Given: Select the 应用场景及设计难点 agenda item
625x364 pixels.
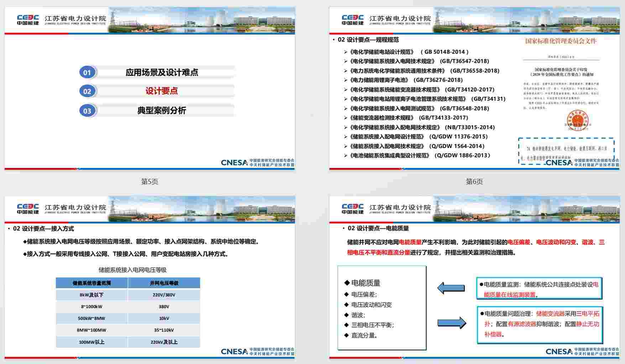Looking at the screenshot, I should (162, 72).
